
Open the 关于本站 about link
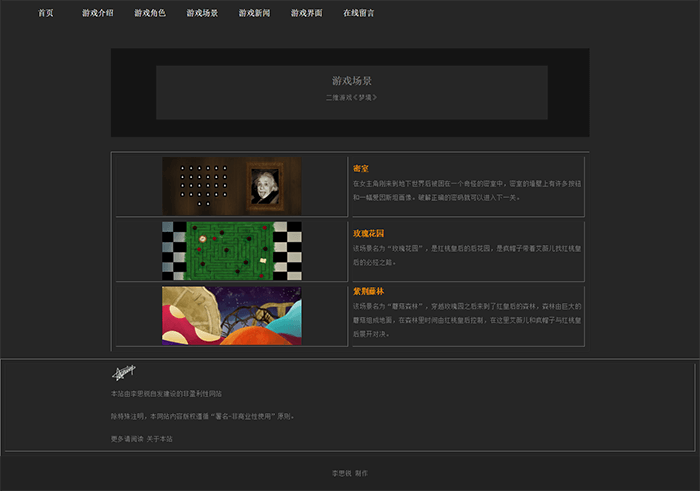pyautogui.click(x=160, y=439)
